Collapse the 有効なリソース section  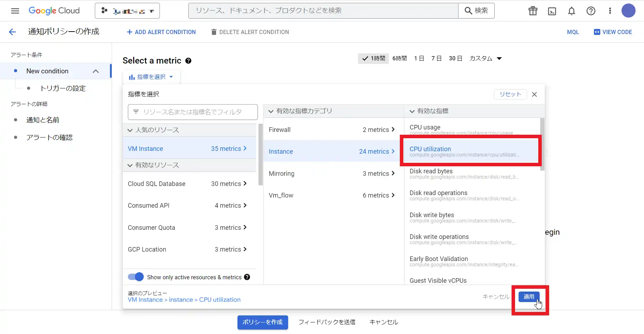pos(189,165)
